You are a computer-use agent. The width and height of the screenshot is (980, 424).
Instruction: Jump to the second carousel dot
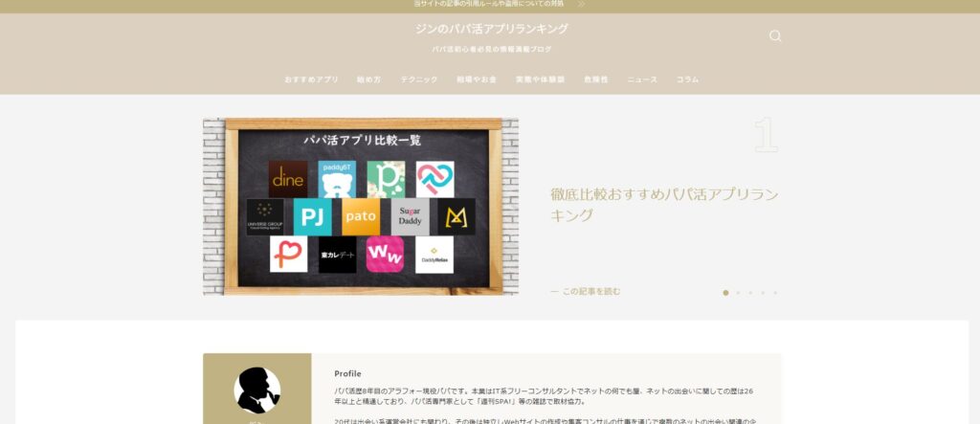click(x=738, y=293)
